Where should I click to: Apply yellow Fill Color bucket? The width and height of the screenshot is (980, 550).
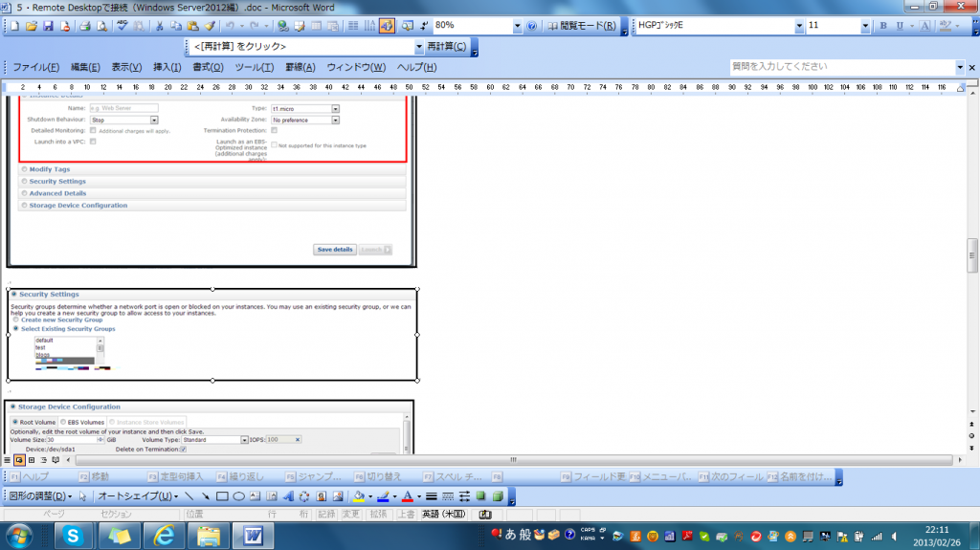[x=359, y=496]
